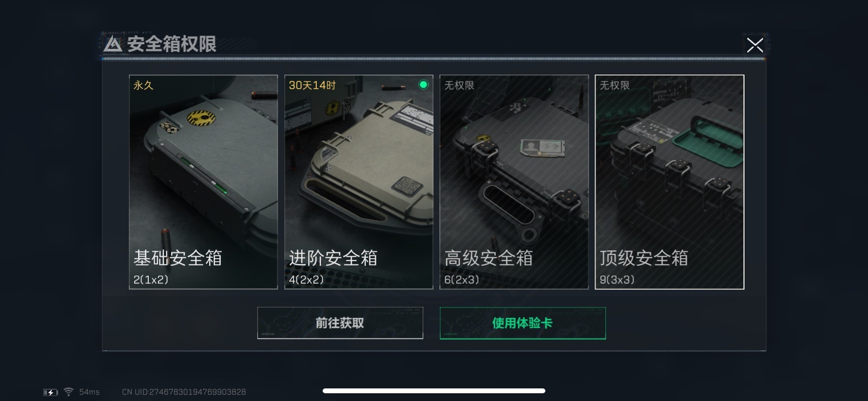Image resolution: width=868 pixels, height=401 pixels.
Task: Click the 无权限 label on 高级安全箱
Action: pos(459,85)
